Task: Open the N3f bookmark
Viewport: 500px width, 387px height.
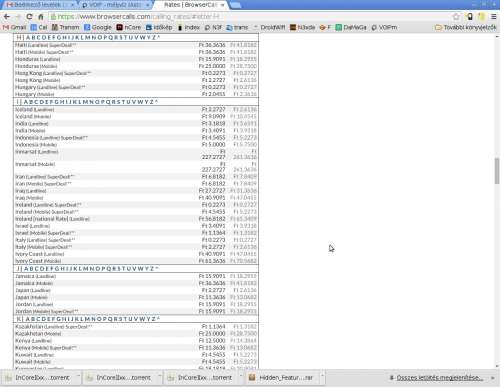Action: pos(213,27)
